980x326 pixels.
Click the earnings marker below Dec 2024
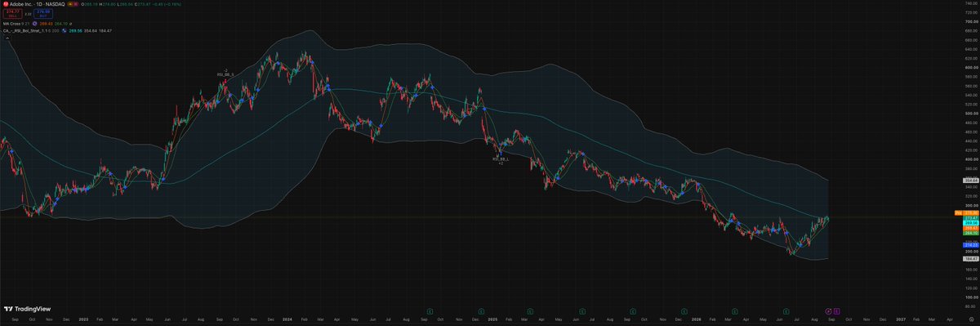pos(481,311)
